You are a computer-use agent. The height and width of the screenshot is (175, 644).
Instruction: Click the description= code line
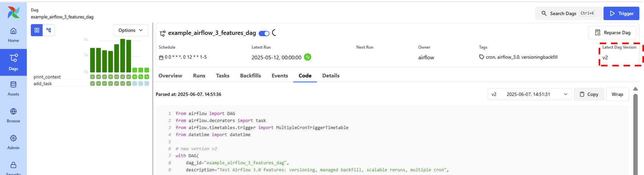317,170
